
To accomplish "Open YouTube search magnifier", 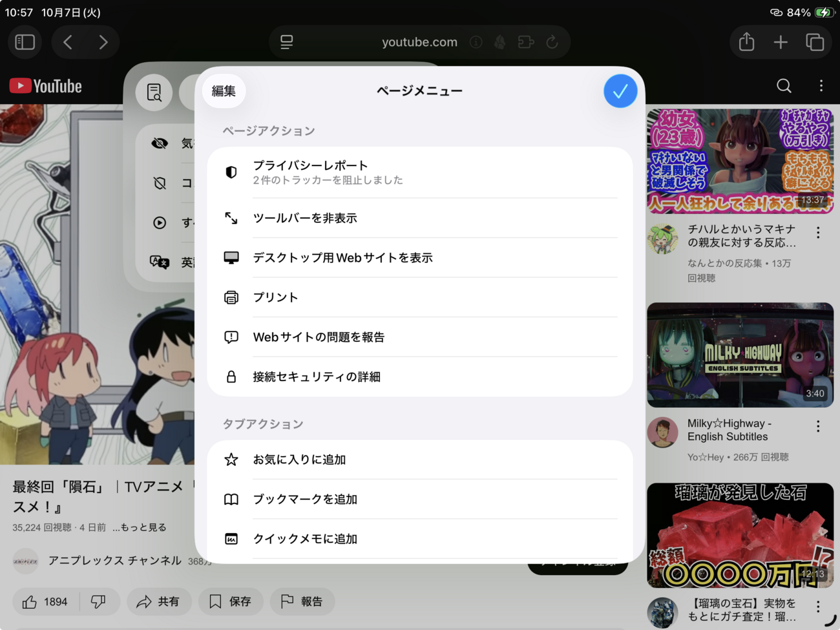I will click(x=784, y=86).
